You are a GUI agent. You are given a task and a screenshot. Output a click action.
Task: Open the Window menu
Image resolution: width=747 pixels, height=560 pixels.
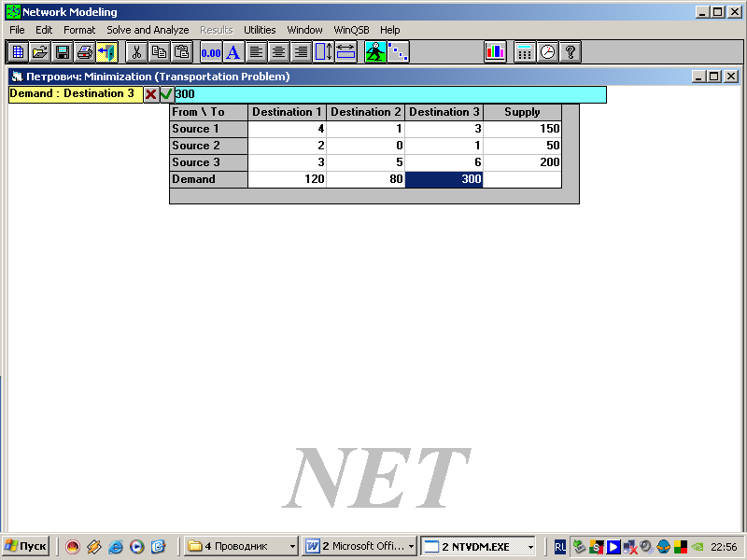tap(305, 30)
